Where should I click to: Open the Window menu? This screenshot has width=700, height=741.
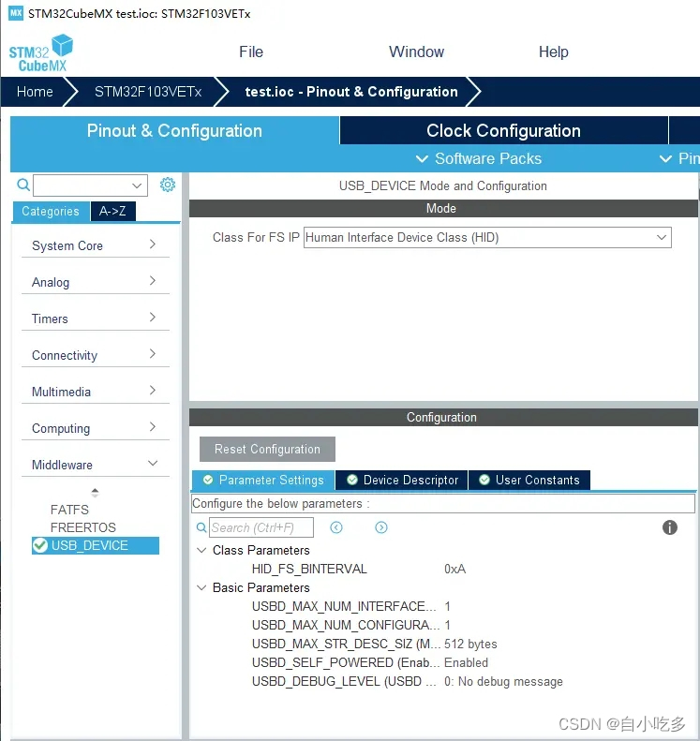416,52
